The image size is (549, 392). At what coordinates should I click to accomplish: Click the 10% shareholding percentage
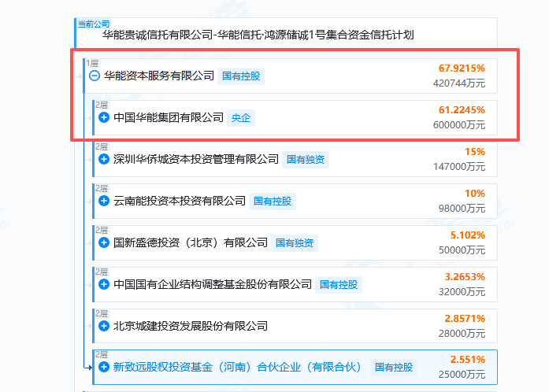coord(475,193)
